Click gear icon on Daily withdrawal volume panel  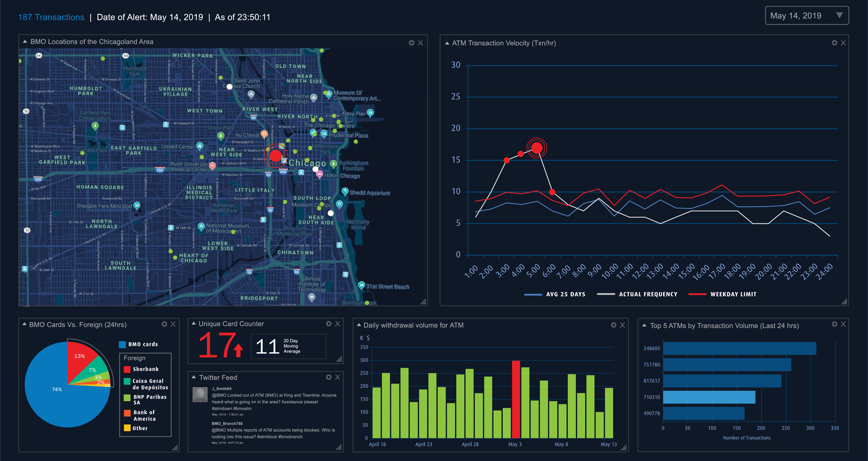point(613,325)
